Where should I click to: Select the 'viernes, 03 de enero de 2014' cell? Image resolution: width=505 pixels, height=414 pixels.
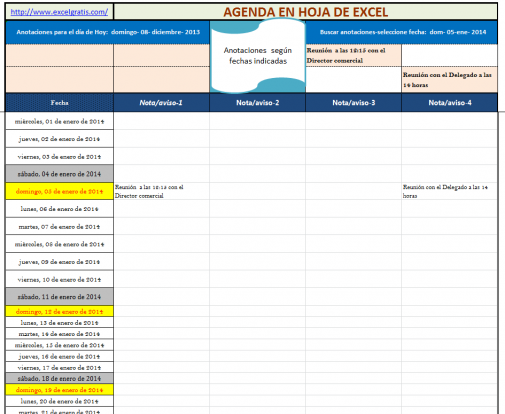tap(59, 156)
